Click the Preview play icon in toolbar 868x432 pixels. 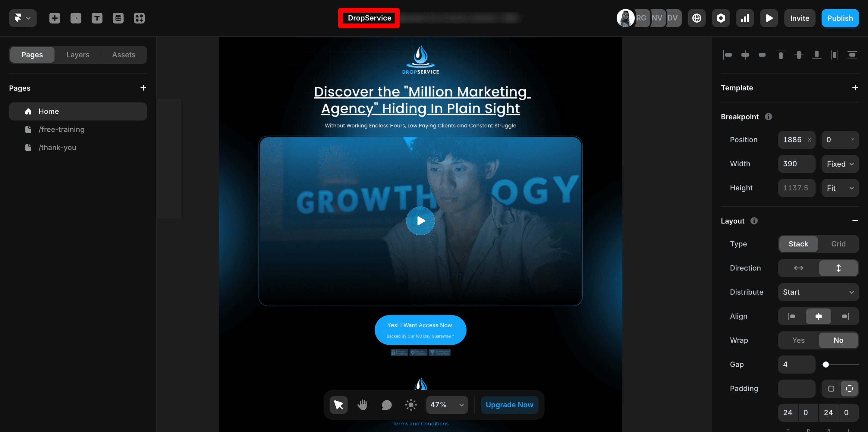(769, 18)
